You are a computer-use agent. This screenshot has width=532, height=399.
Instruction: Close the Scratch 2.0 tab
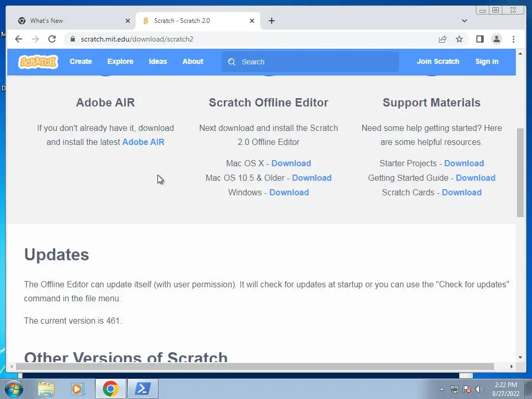coord(252,21)
